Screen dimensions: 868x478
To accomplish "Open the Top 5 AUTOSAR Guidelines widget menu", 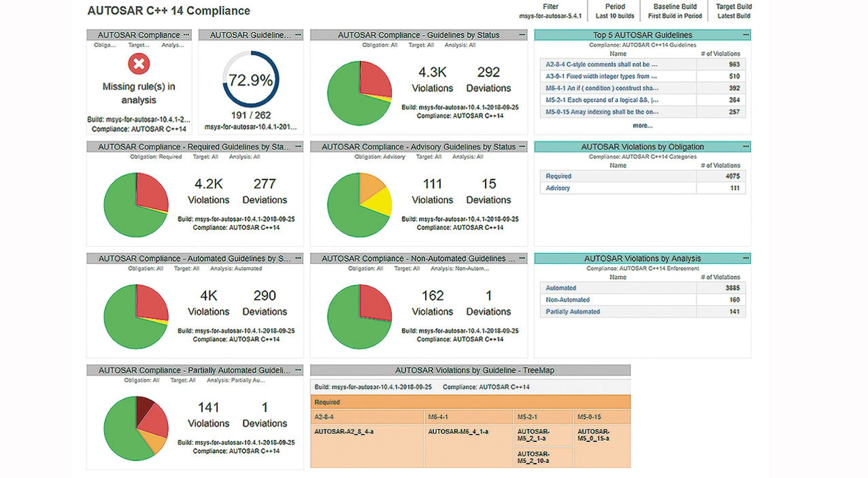I will pos(745,35).
